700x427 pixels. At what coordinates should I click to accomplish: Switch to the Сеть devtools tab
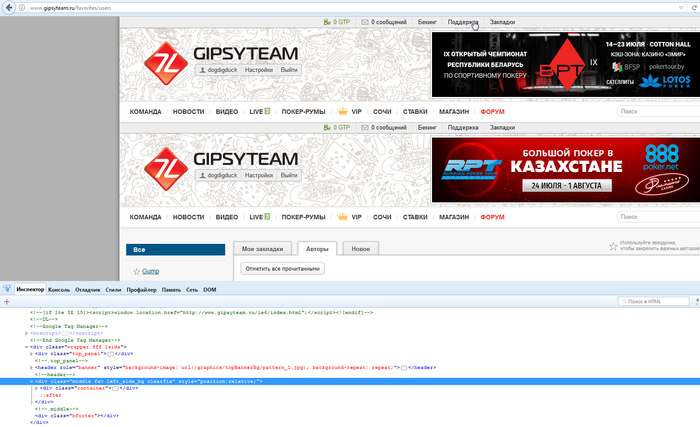pos(192,290)
